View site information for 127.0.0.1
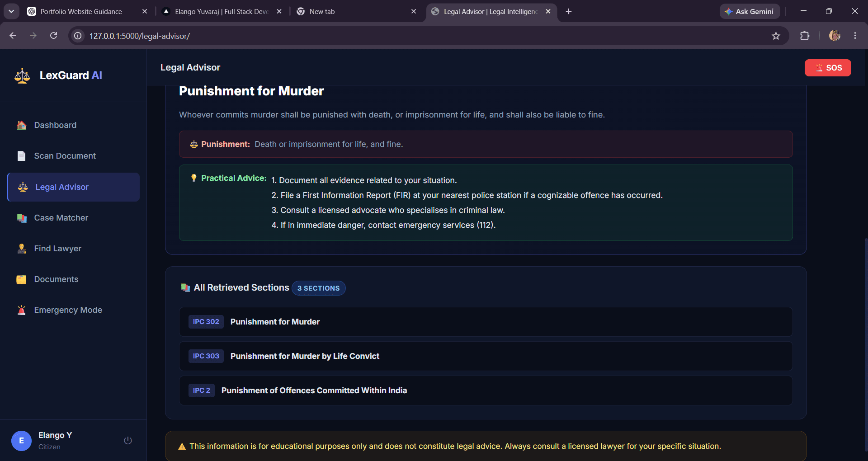 78,36
